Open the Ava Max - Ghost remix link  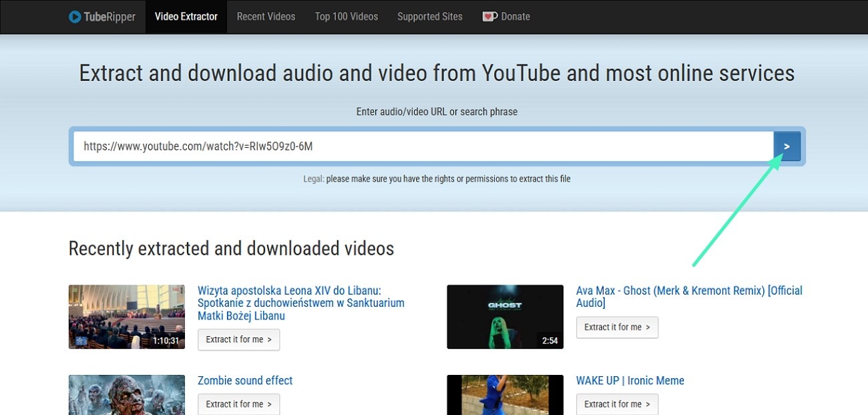pos(689,297)
